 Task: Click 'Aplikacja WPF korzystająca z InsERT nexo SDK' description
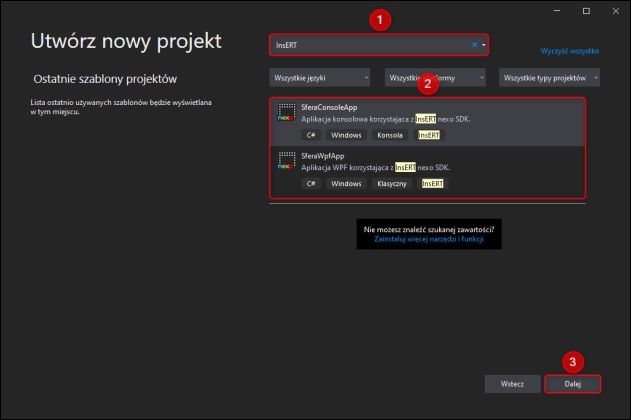(375, 167)
